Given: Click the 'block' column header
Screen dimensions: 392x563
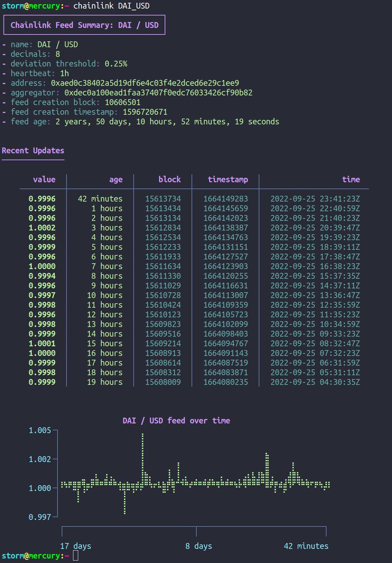Looking at the screenshot, I should pos(169,179).
